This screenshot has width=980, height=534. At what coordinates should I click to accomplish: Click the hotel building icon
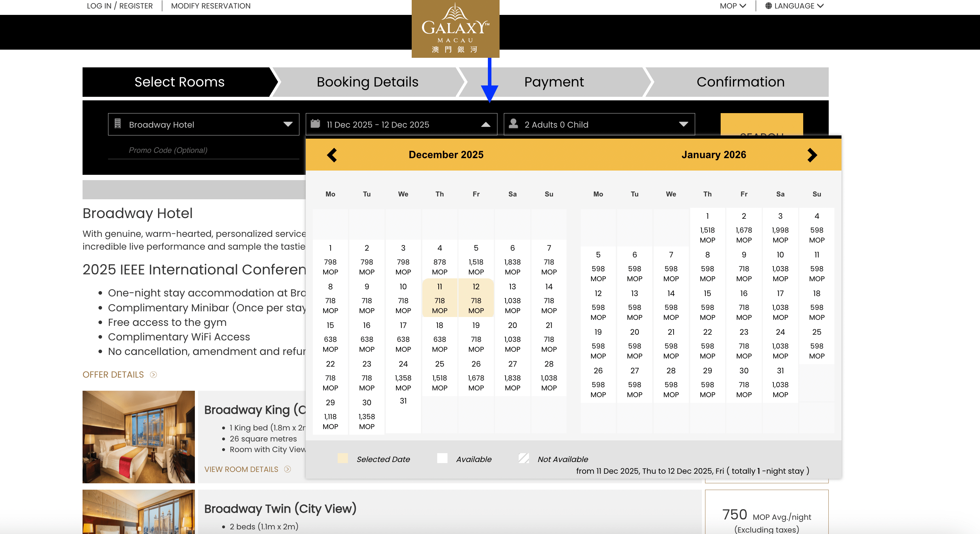click(x=118, y=123)
